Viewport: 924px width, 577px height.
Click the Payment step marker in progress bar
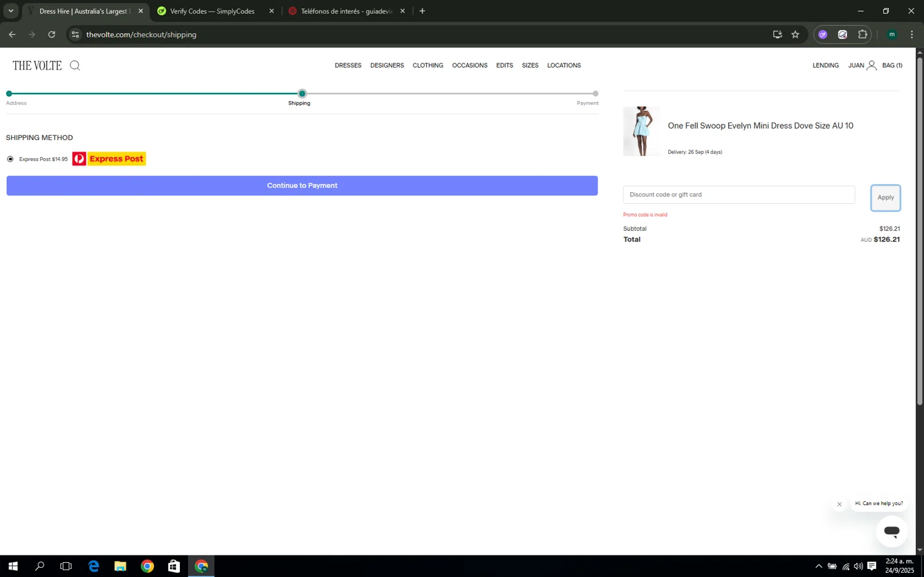click(595, 94)
